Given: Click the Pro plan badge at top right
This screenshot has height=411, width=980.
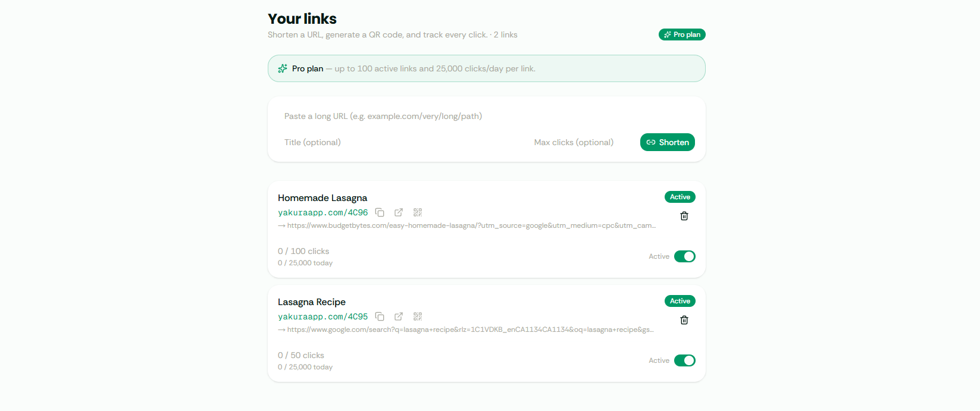Looking at the screenshot, I should click(682, 34).
